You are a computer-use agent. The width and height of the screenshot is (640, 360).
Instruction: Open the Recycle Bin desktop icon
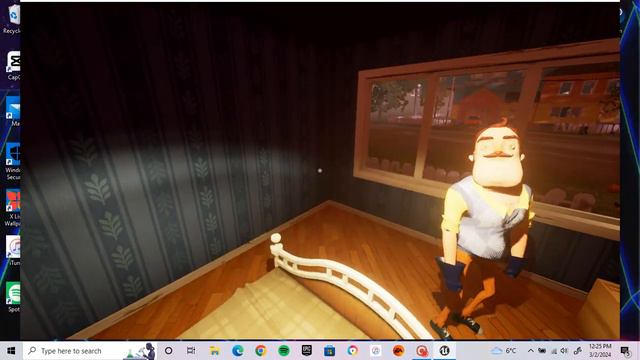coord(12,20)
